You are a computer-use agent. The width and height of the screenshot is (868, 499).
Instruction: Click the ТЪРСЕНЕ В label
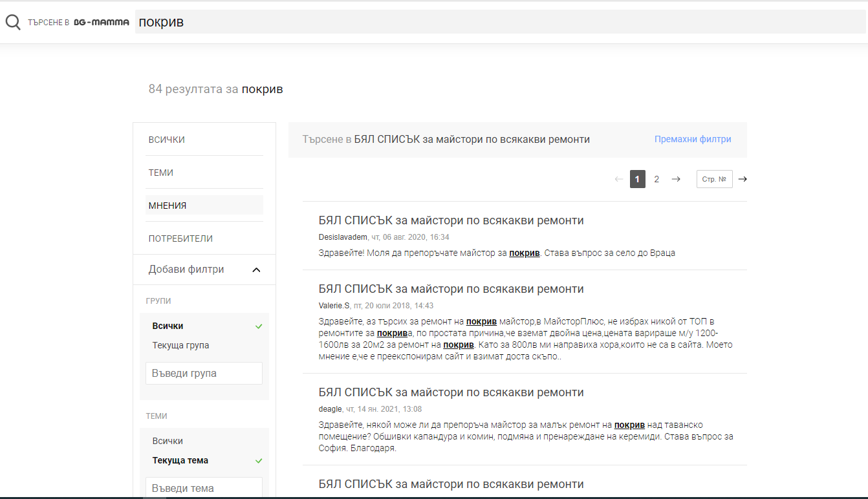tap(49, 23)
